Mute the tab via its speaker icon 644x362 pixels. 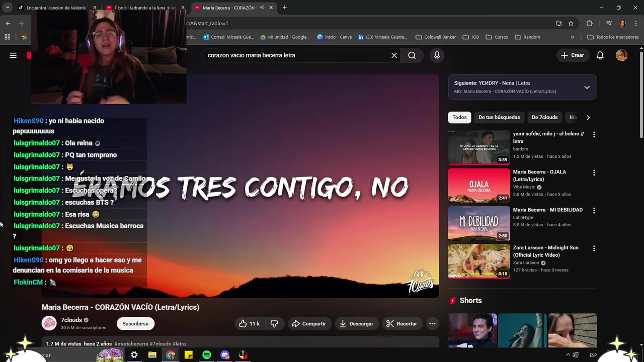point(262,8)
